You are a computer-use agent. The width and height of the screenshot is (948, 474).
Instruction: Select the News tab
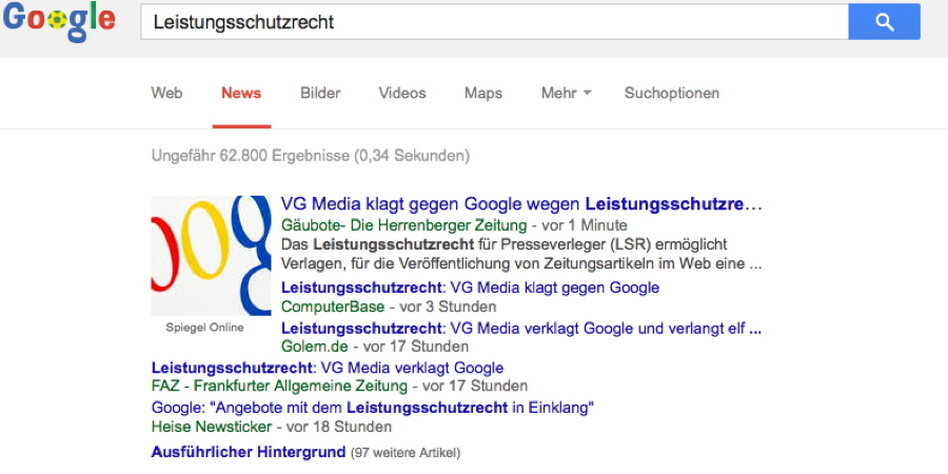coord(241,93)
